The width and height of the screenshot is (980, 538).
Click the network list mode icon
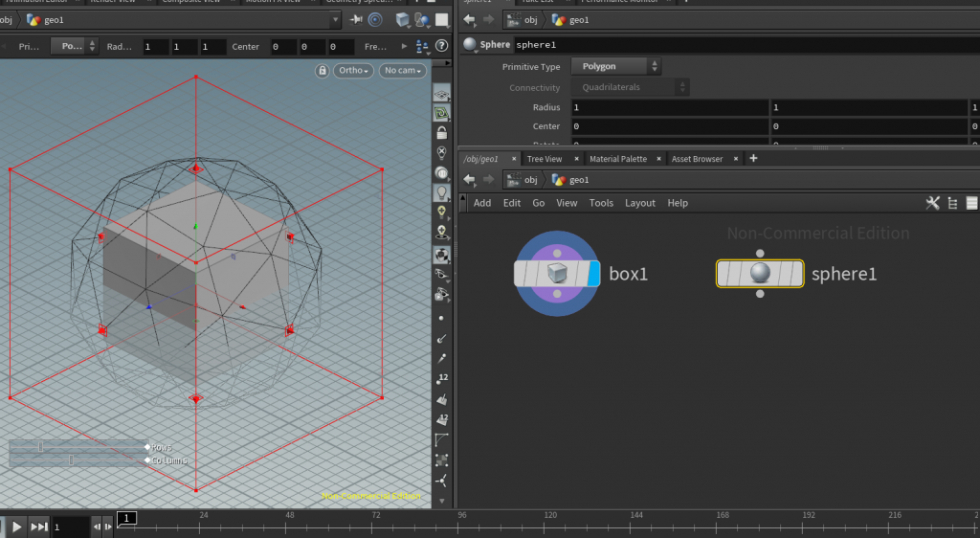coord(952,203)
